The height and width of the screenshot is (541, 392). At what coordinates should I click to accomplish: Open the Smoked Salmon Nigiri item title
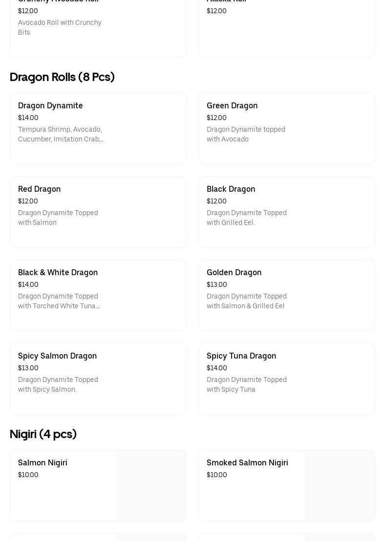pos(247,463)
